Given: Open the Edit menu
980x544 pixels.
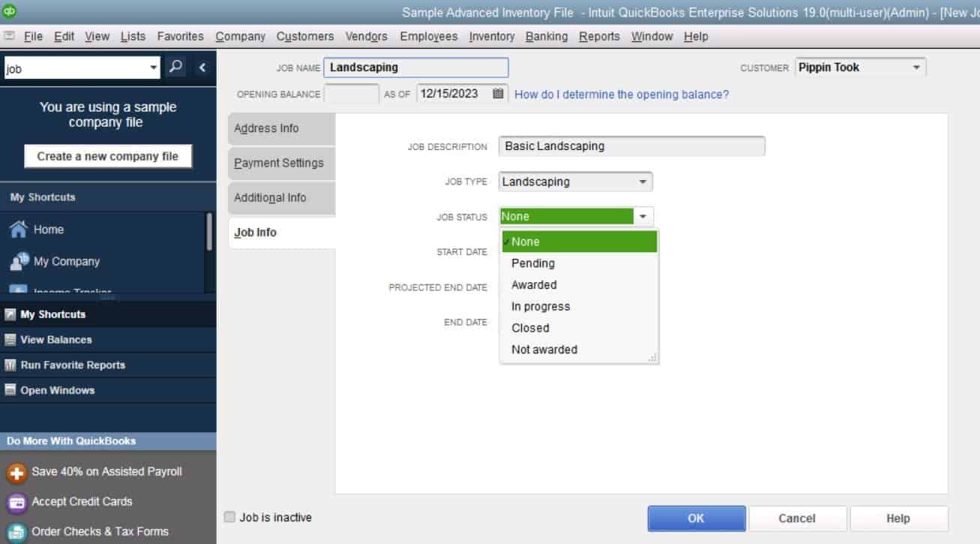Looking at the screenshot, I should pos(64,36).
